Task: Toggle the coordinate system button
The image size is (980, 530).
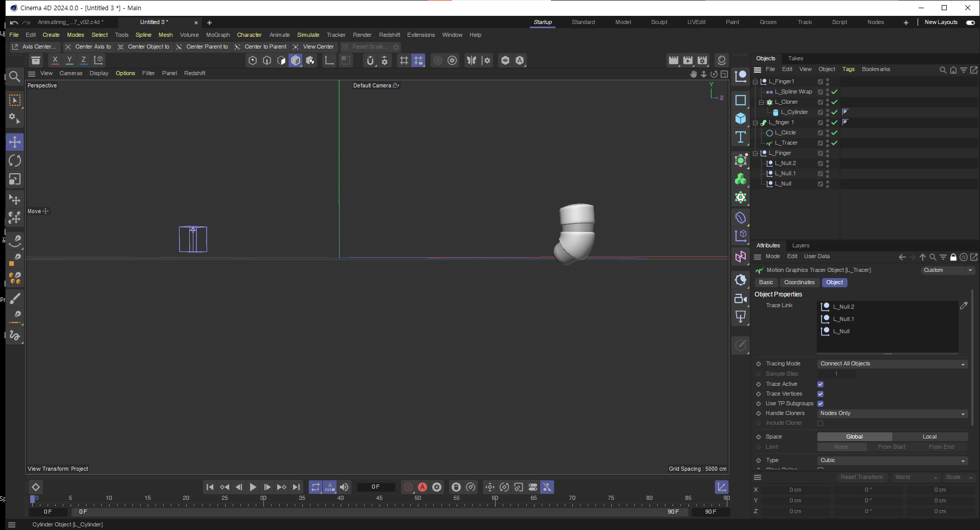Action: [99, 60]
